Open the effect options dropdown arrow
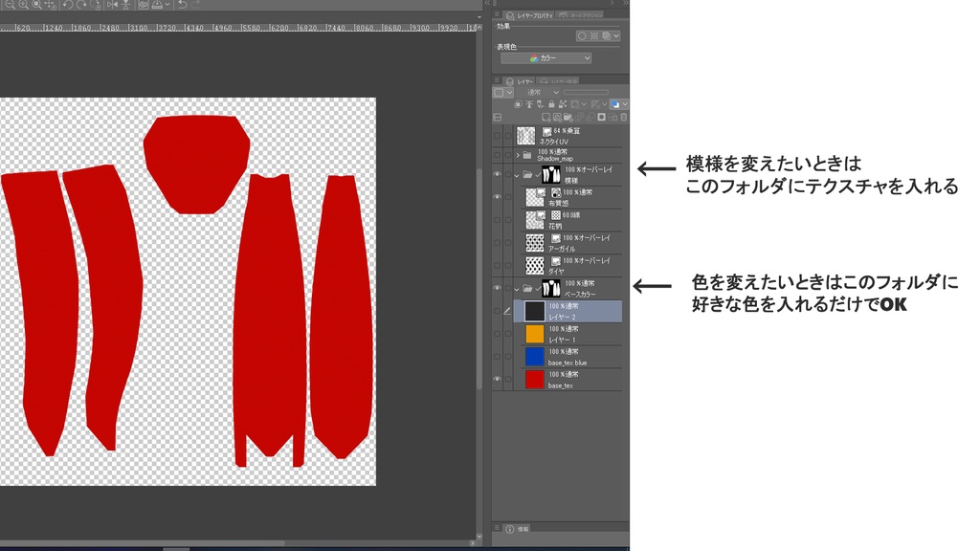The width and height of the screenshot is (980, 551). [616, 35]
